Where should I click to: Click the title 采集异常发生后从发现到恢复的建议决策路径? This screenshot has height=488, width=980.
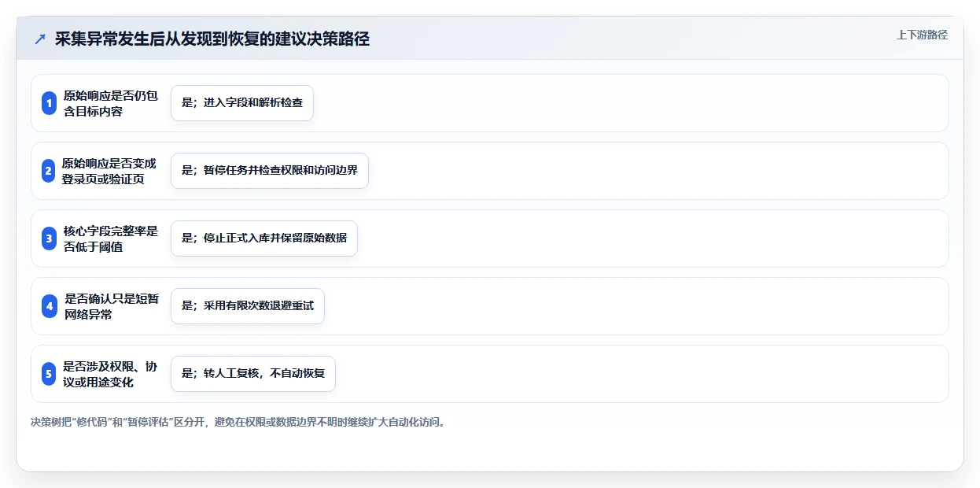[212, 39]
